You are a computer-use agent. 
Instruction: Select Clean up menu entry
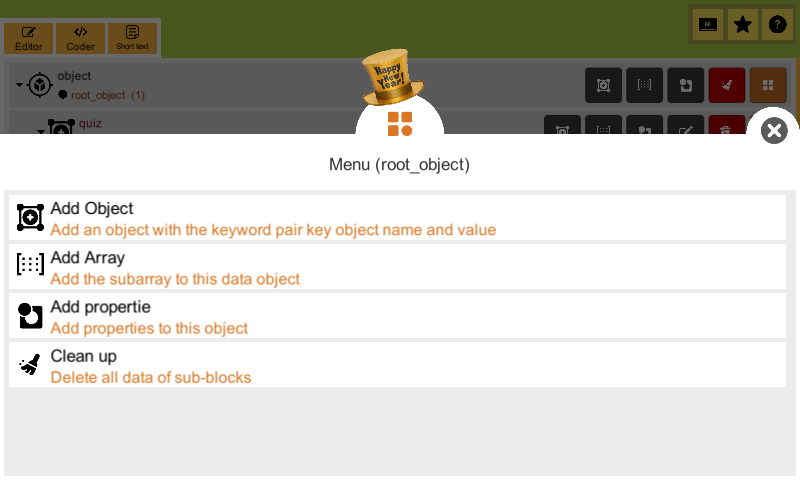pyautogui.click(x=397, y=365)
